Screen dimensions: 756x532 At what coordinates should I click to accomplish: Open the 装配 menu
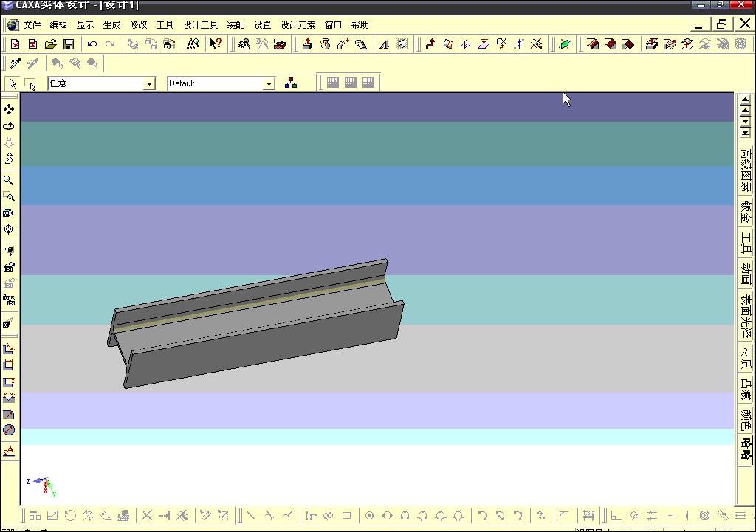236,25
